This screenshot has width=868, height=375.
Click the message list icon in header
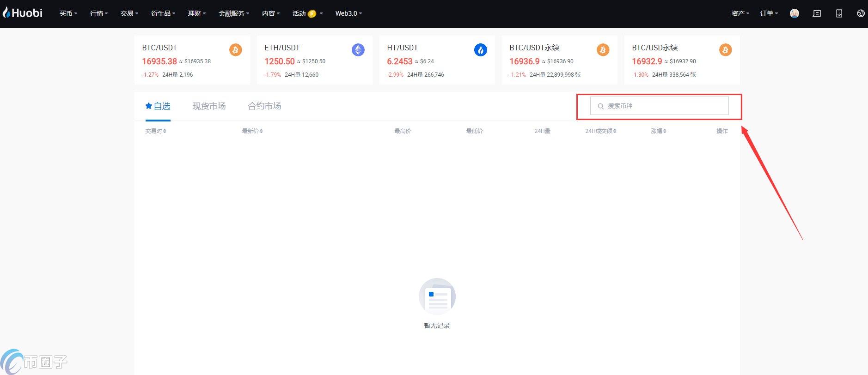point(817,13)
